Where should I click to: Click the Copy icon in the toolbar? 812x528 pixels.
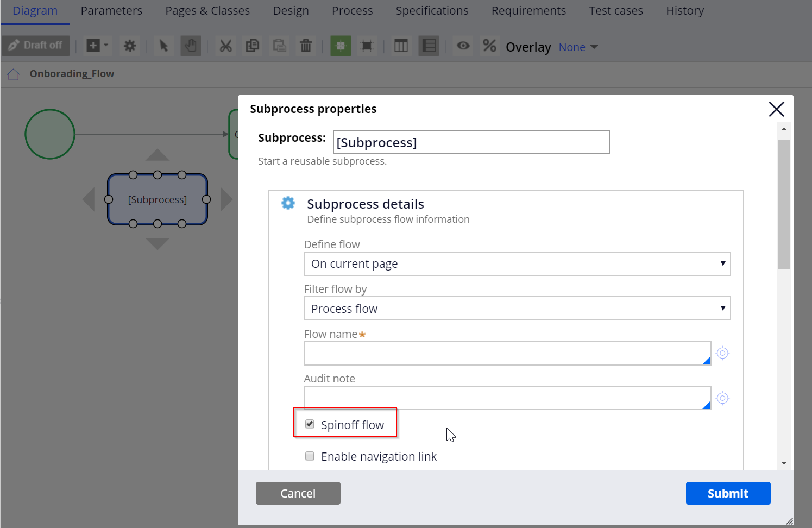coord(252,46)
